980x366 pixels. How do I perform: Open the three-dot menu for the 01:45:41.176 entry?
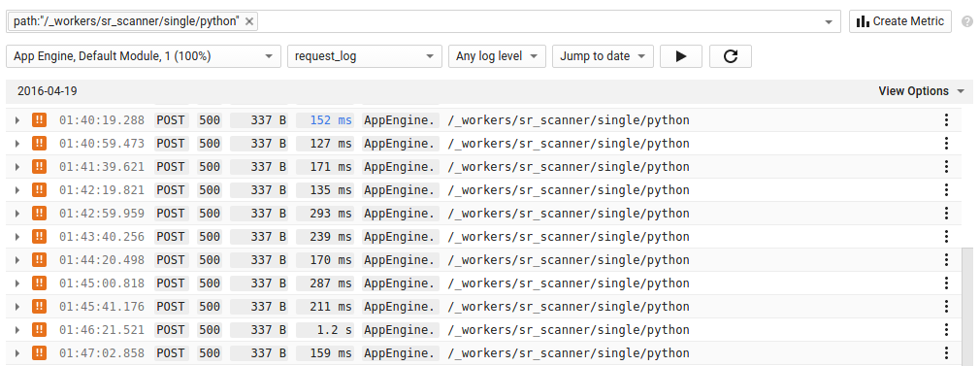[947, 307]
